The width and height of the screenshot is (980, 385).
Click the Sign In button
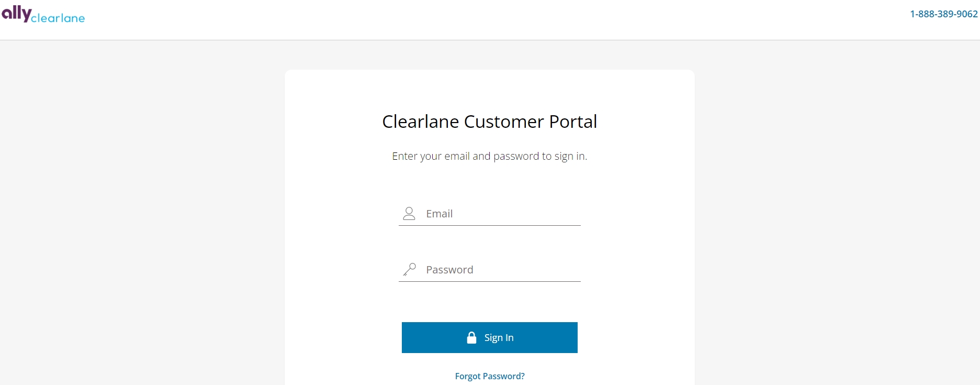click(x=489, y=337)
